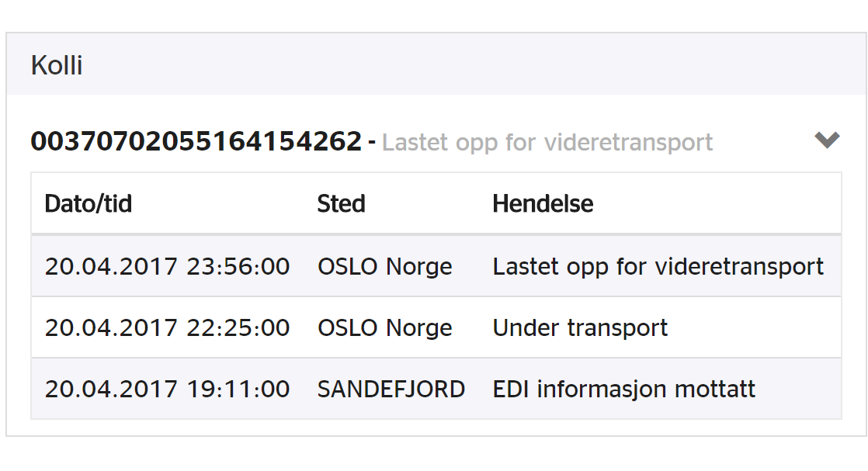Click the dash separator after tracking number

(x=371, y=143)
